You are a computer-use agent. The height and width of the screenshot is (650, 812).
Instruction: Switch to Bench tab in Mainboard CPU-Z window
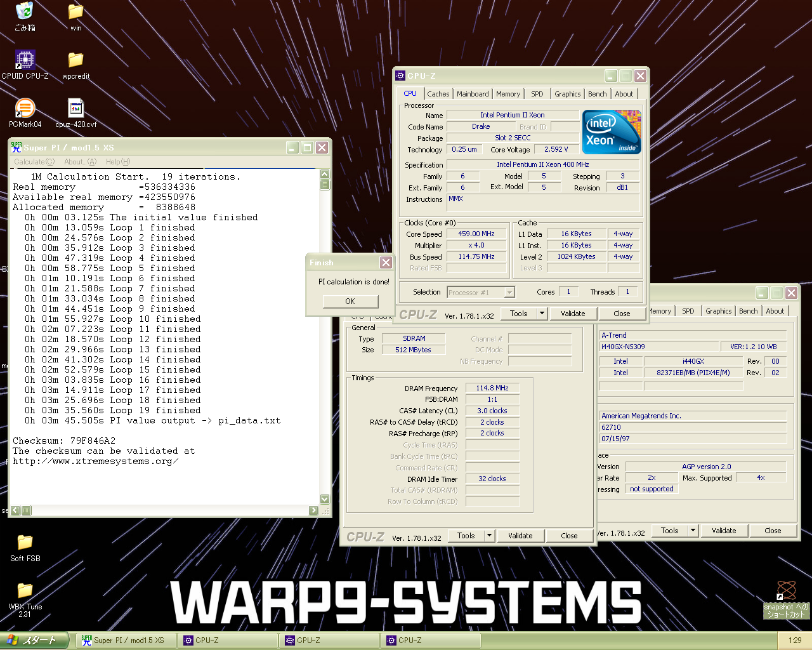[748, 311]
